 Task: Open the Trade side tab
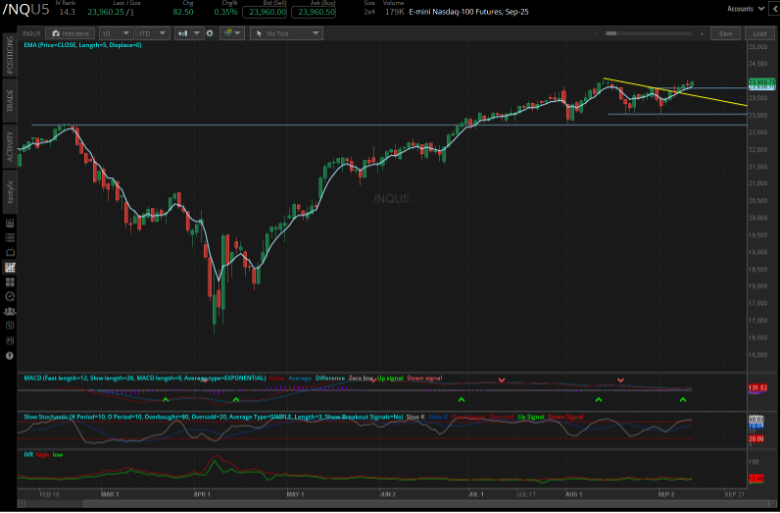pyautogui.click(x=10, y=101)
